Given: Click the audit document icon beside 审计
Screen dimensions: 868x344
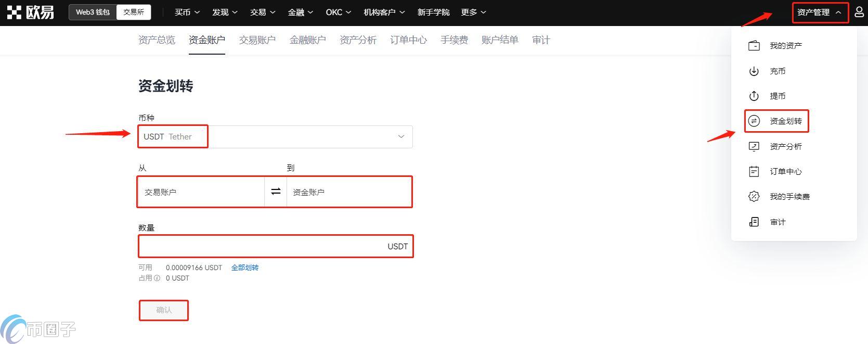Looking at the screenshot, I should 754,222.
